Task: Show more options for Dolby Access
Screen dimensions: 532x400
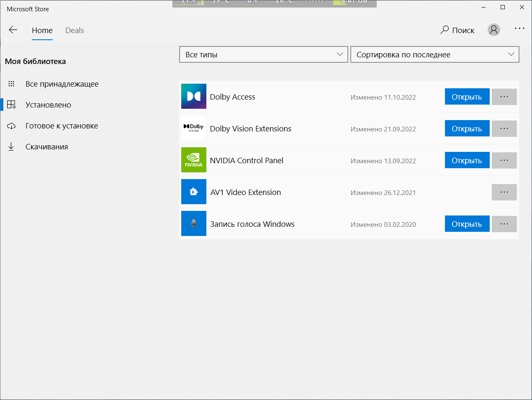Action: tap(504, 97)
